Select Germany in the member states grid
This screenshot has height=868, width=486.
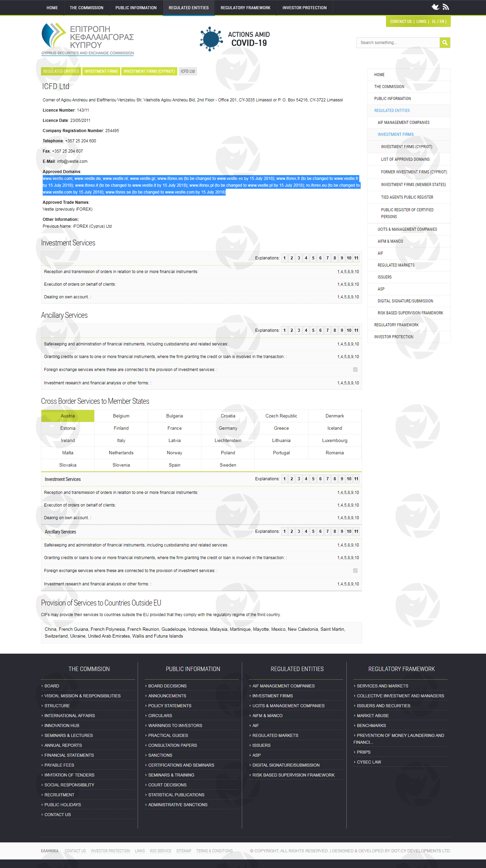(228, 428)
